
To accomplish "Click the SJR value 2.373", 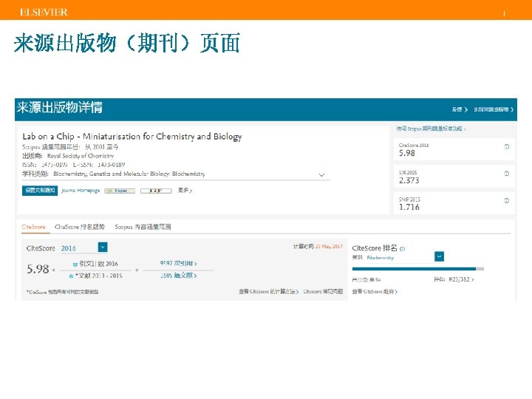I will pyautogui.click(x=409, y=180).
